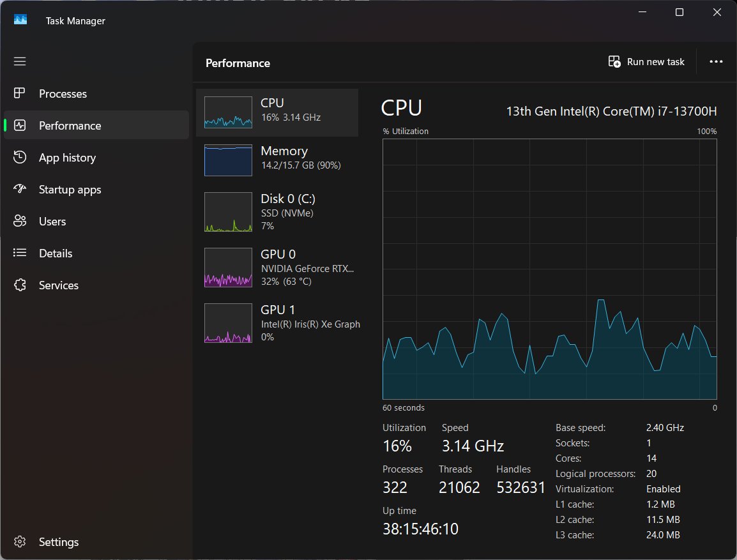Image resolution: width=737 pixels, height=560 pixels.
Task: Click the L3 cache value 24.0 MB
Action: click(663, 534)
